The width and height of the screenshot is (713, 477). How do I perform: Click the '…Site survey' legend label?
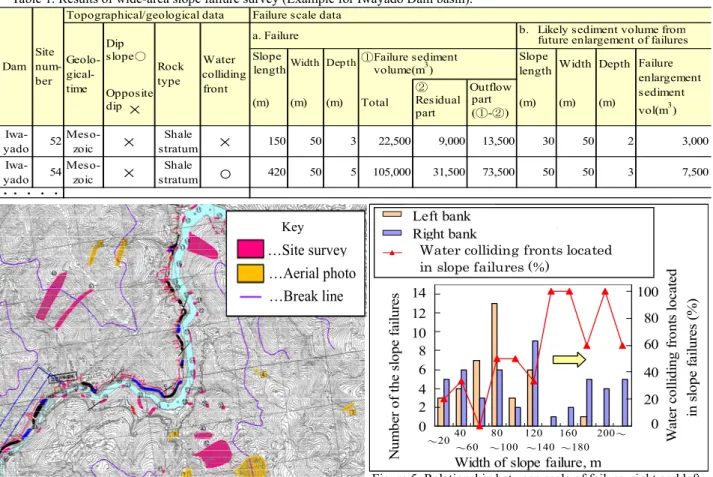[307, 250]
